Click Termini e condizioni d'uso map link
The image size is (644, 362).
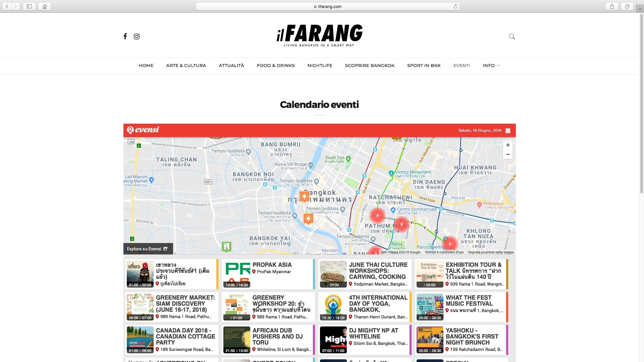[444, 252]
